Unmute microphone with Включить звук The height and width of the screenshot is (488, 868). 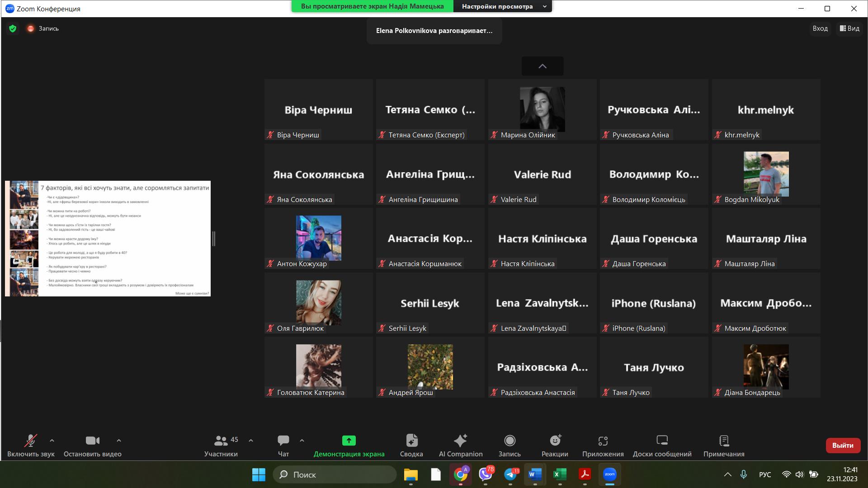31,446
